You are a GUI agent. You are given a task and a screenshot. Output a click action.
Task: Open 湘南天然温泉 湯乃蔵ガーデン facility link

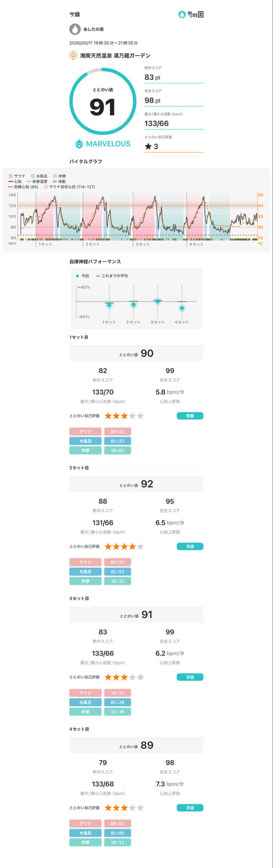point(115,56)
